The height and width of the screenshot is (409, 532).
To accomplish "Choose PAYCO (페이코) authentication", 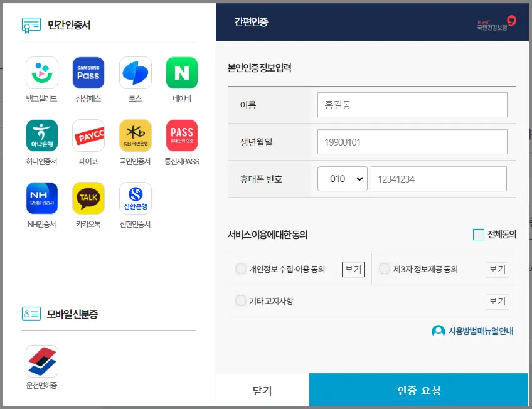I will 88,135.
